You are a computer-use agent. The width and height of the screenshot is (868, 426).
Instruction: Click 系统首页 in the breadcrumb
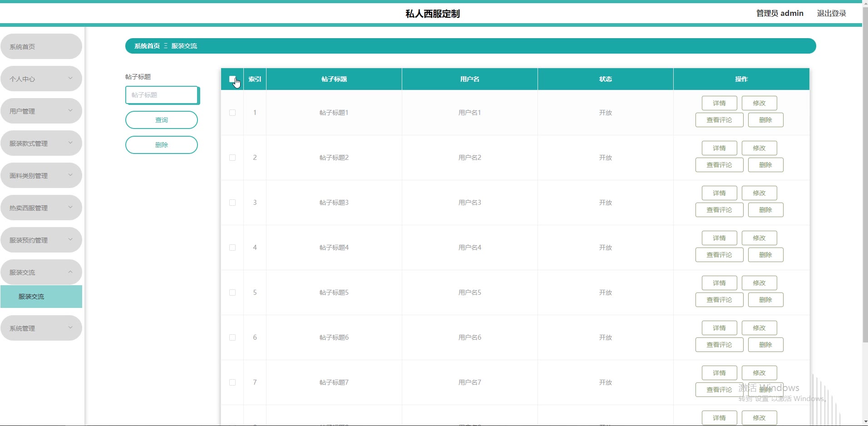click(147, 46)
